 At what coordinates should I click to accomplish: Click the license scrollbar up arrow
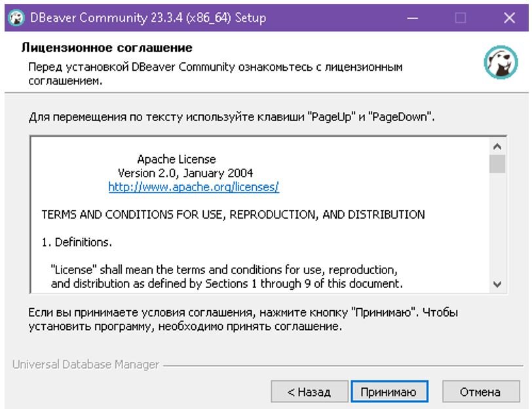[497, 147]
